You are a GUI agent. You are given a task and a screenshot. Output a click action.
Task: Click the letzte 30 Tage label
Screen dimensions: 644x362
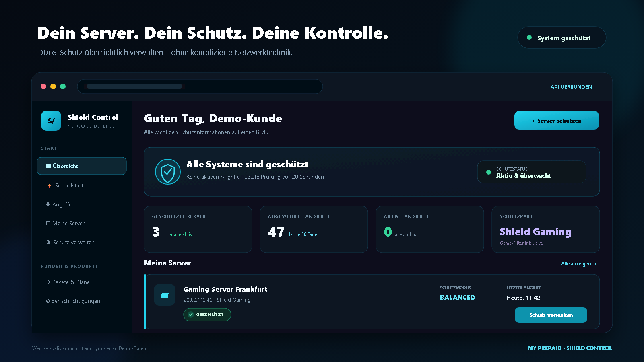(303, 234)
